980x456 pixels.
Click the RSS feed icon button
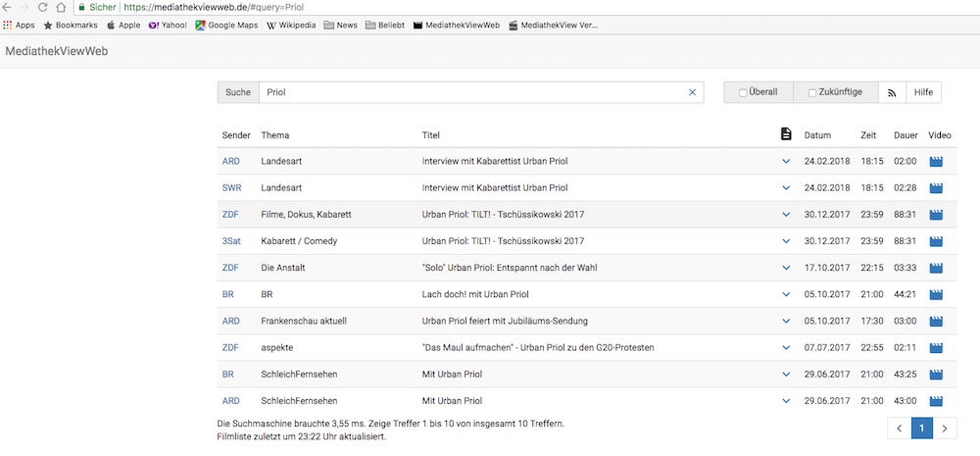(892, 92)
